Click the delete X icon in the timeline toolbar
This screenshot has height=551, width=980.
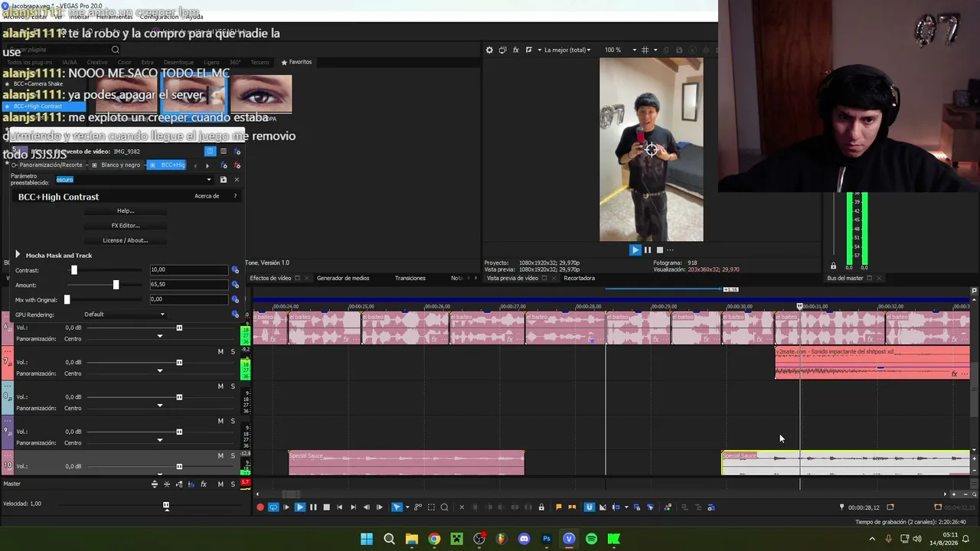(x=462, y=507)
